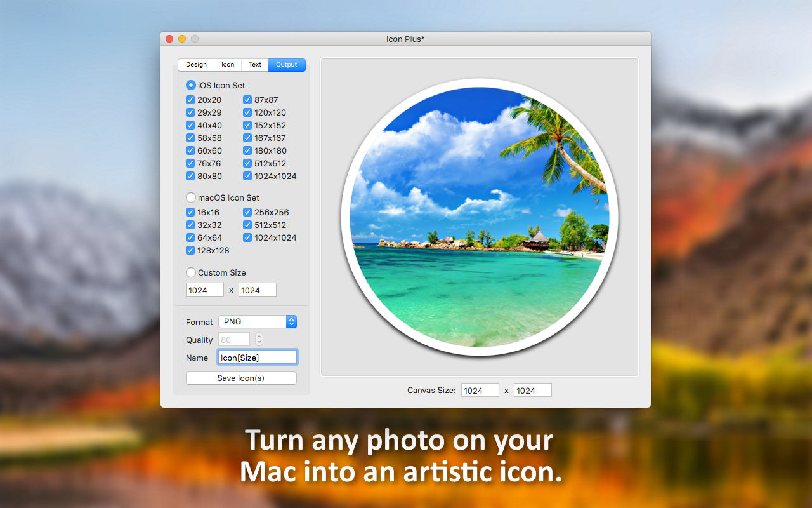Toggle the 256x256 macOS checkbox
This screenshot has height=508, width=812.
click(x=247, y=212)
